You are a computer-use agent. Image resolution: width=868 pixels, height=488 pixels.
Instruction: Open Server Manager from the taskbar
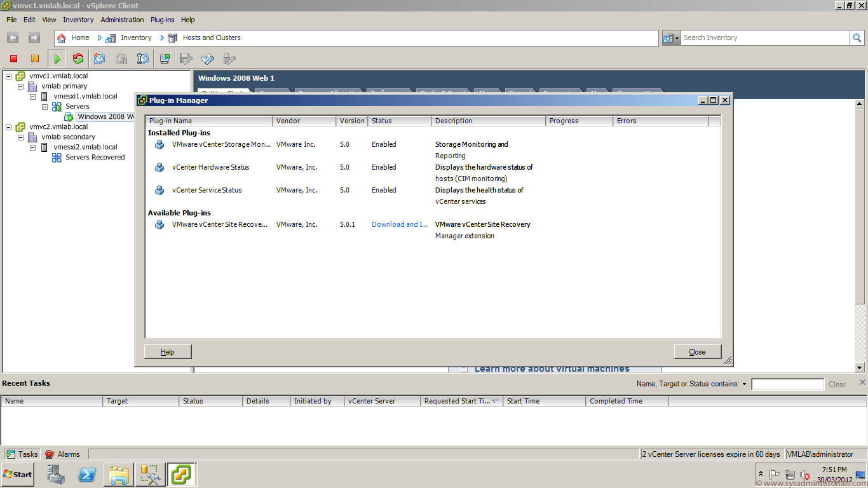click(x=56, y=475)
